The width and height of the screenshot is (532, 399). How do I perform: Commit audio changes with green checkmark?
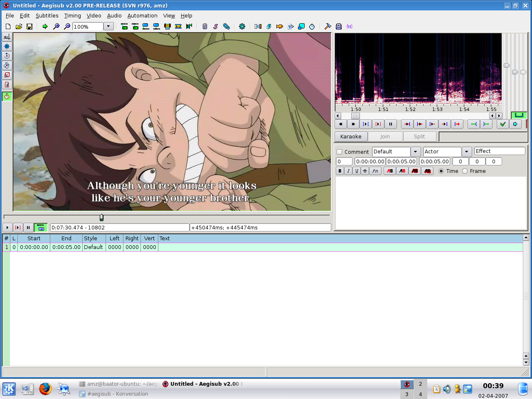(503, 124)
